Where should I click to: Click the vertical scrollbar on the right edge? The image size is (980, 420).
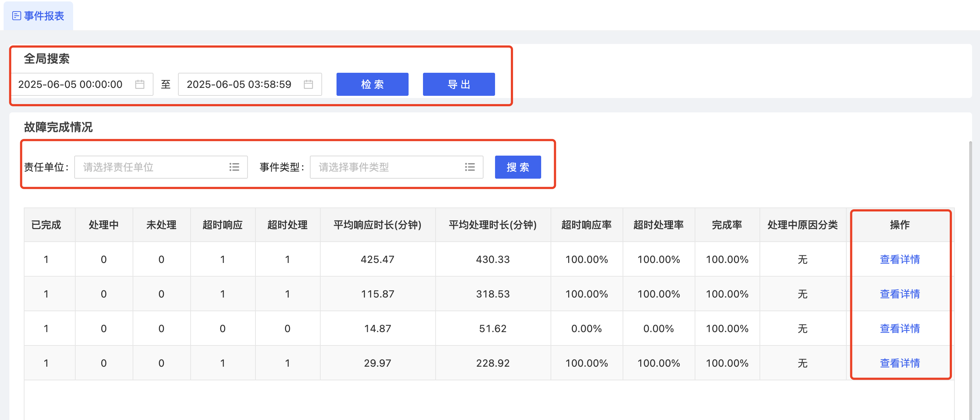pos(971,280)
